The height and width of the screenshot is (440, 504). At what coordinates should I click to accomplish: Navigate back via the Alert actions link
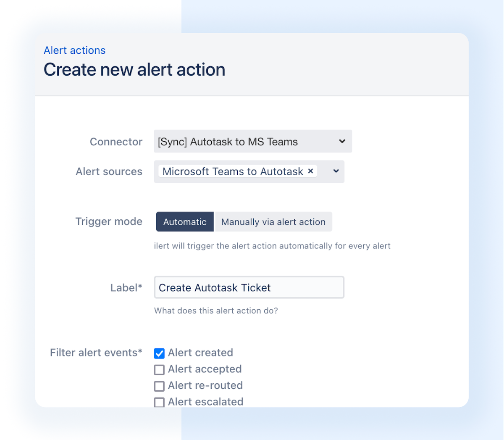[74, 50]
